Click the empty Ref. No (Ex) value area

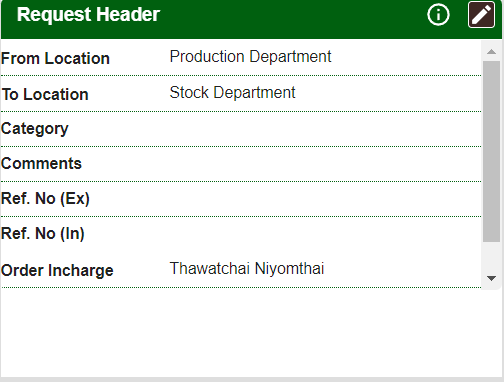[x=325, y=199]
